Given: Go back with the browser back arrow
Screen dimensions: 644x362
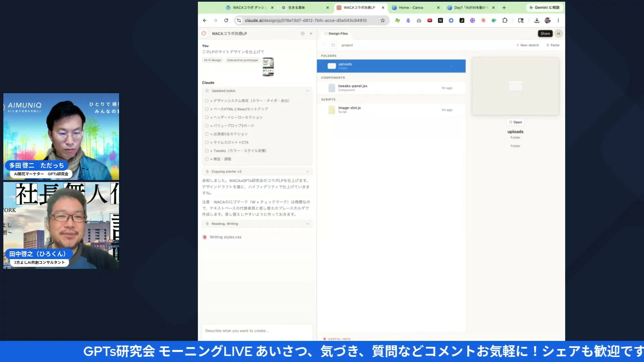Looking at the screenshot, I should [x=205, y=20].
